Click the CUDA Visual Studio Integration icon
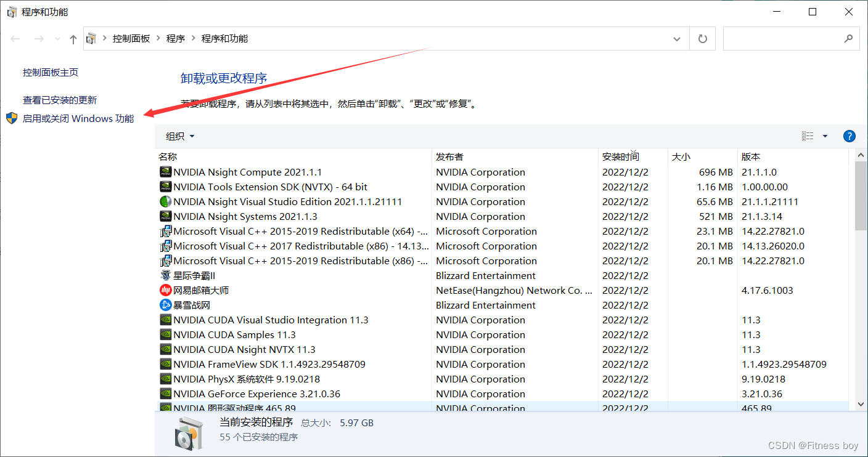Image resolution: width=868 pixels, height=457 pixels. pyautogui.click(x=165, y=320)
